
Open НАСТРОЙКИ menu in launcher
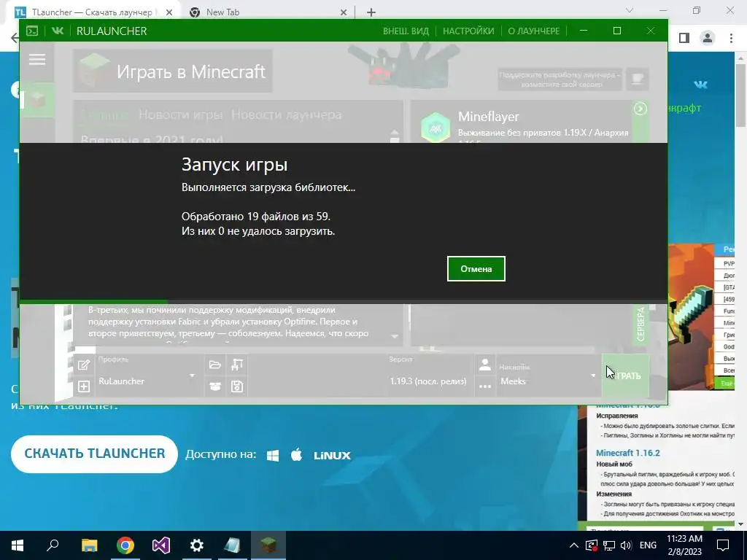(x=468, y=31)
